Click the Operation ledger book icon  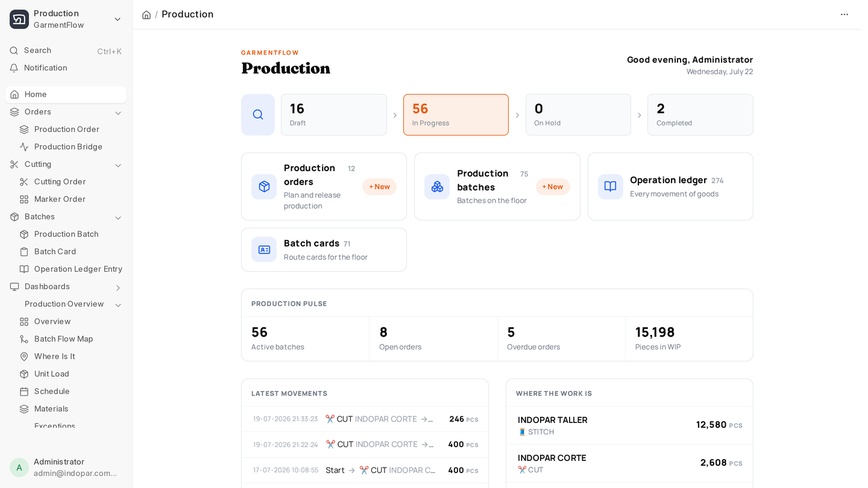611,187
